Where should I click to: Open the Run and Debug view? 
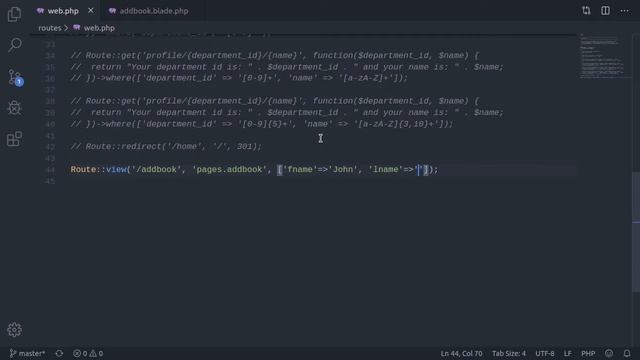(x=14, y=108)
